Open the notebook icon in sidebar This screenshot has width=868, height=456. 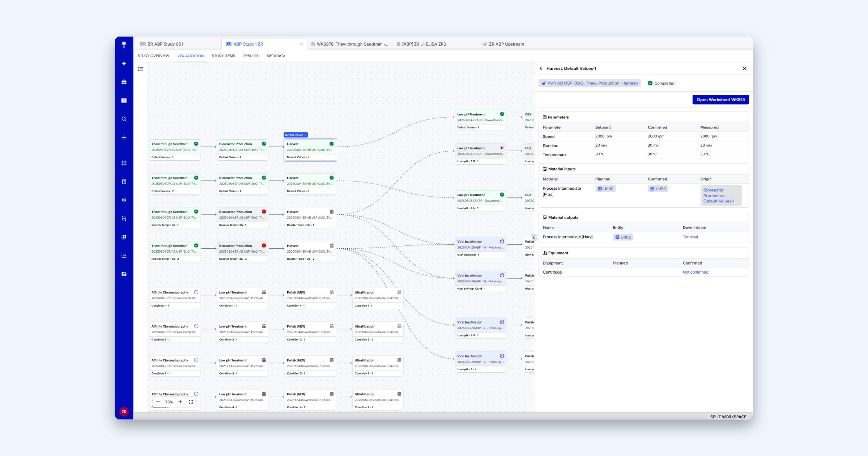pos(124,101)
